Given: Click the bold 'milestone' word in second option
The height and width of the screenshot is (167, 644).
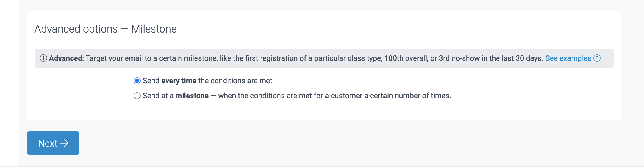Looking at the screenshot, I should point(192,96).
